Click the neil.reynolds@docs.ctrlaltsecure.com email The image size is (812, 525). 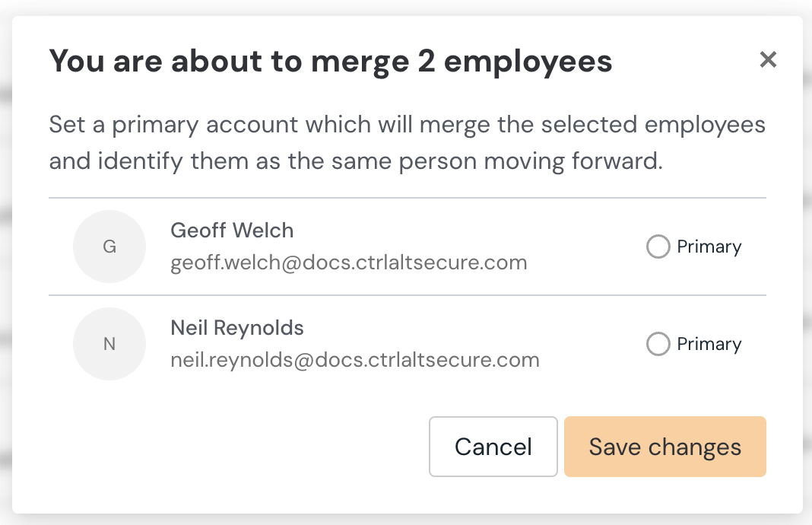[x=355, y=361]
